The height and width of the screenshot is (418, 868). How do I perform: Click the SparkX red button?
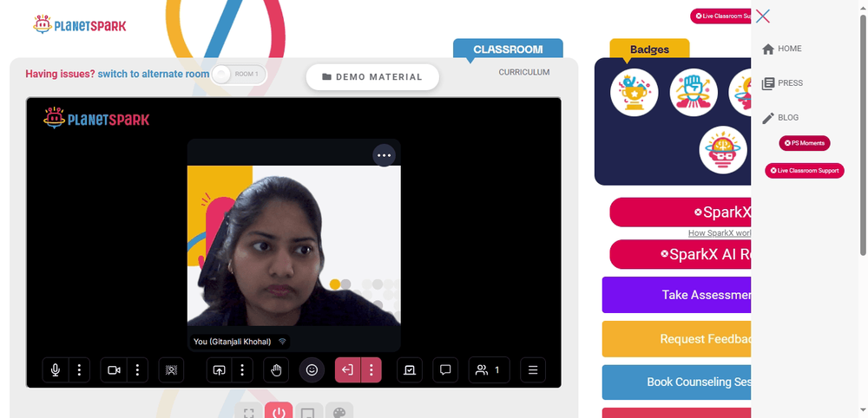coord(681,212)
